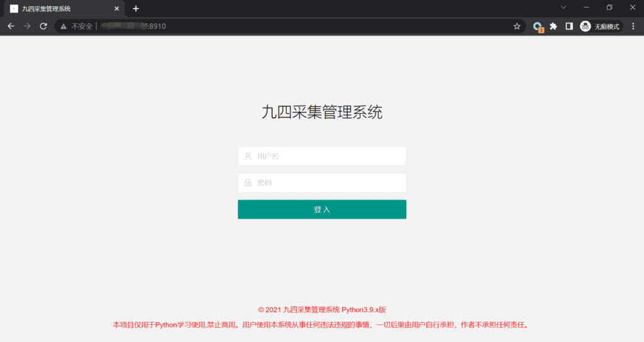This screenshot has width=644, height=342.
Task: Open the tab search chevron dropdown
Action: pyautogui.click(x=563, y=8)
